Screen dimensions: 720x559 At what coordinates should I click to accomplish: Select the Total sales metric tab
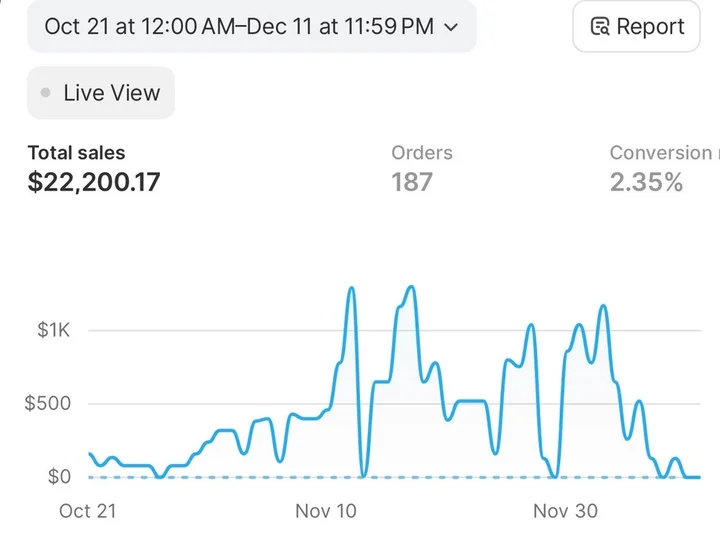click(x=77, y=153)
